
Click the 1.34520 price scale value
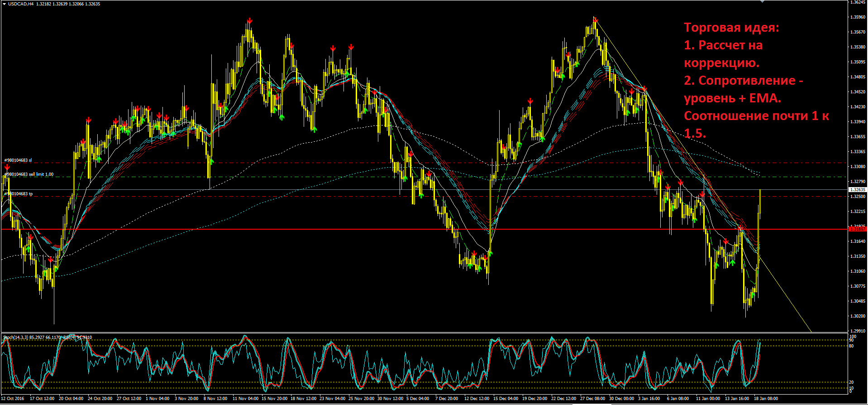click(858, 92)
